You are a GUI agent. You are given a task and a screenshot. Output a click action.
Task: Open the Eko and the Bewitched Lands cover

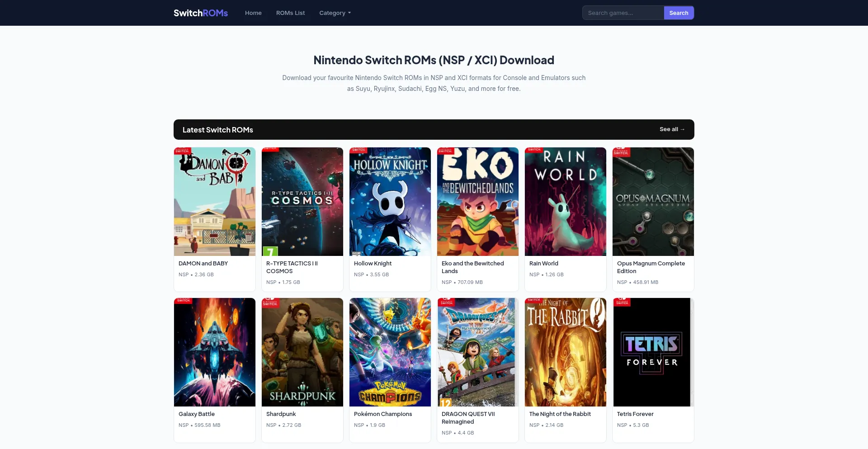coord(478,202)
